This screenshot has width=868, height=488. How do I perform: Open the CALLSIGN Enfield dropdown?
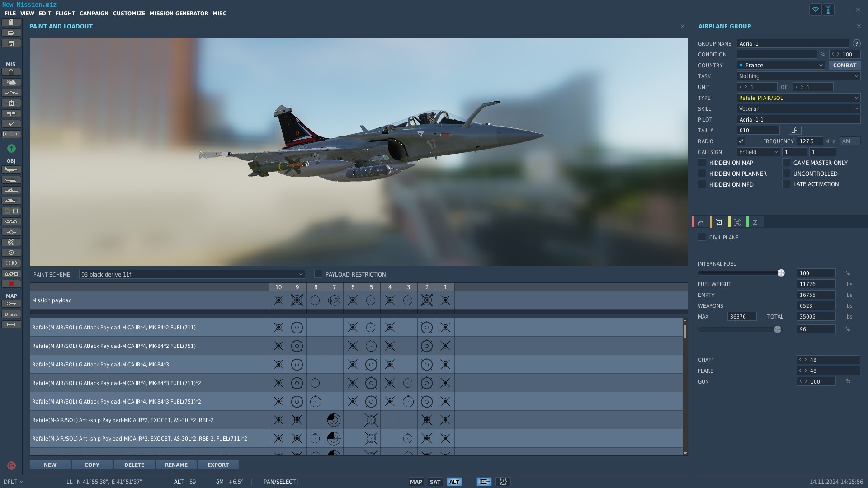click(758, 152)
